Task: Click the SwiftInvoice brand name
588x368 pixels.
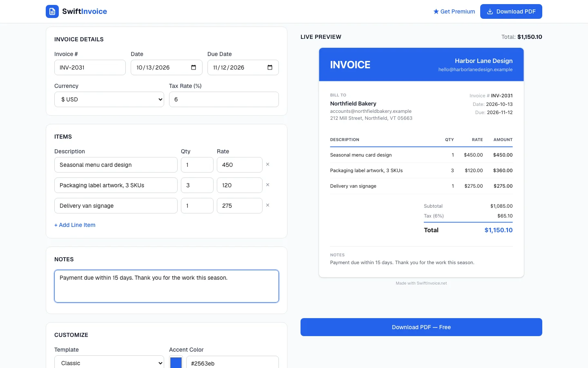Action: (x=85, y=11)
